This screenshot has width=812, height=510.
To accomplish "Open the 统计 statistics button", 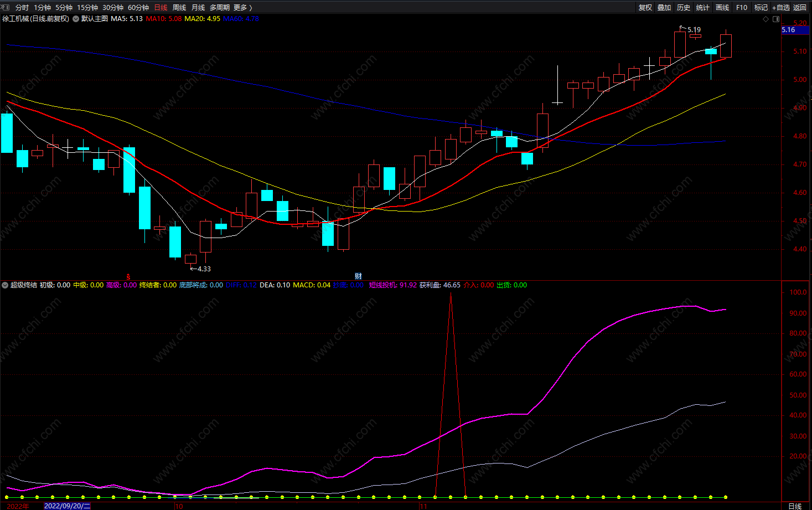I will pyautogui.click(x=703, y=7).
